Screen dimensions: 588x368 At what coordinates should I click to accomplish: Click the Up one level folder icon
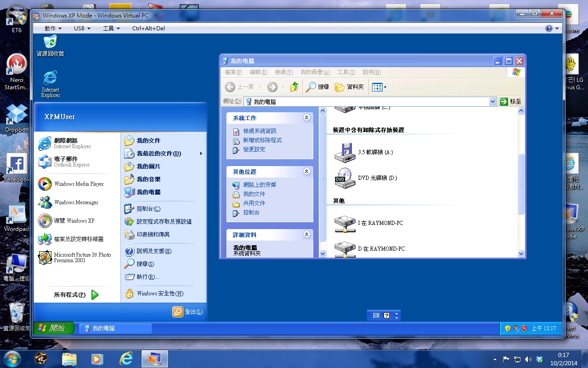[x=294, y=86]
